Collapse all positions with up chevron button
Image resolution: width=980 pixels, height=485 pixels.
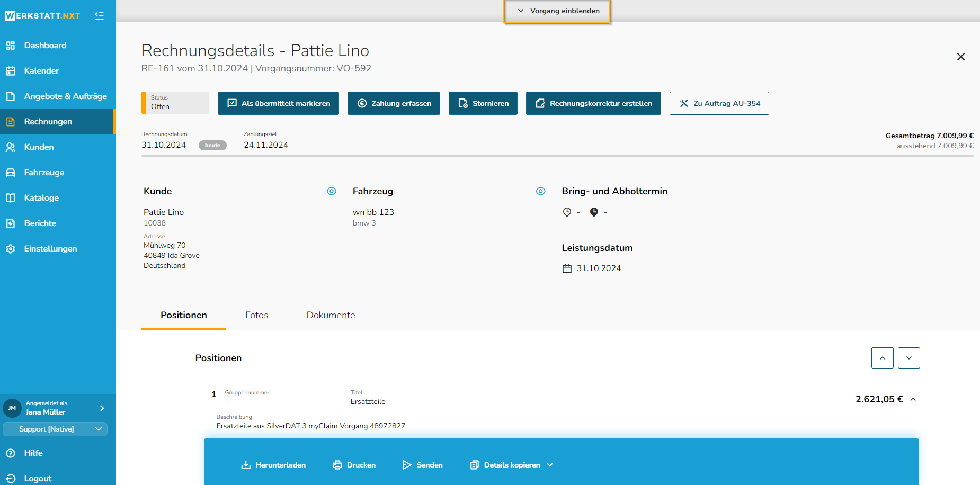tap(883, 358)
